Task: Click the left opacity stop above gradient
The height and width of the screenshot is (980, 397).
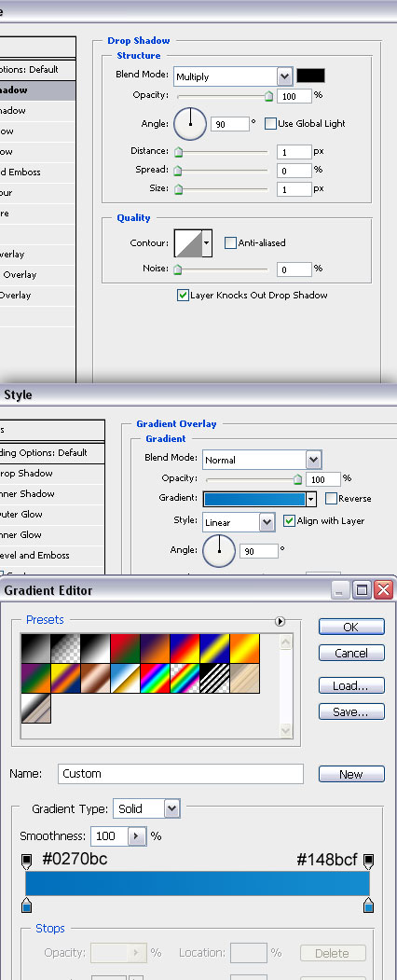Action: click(26, 862)
